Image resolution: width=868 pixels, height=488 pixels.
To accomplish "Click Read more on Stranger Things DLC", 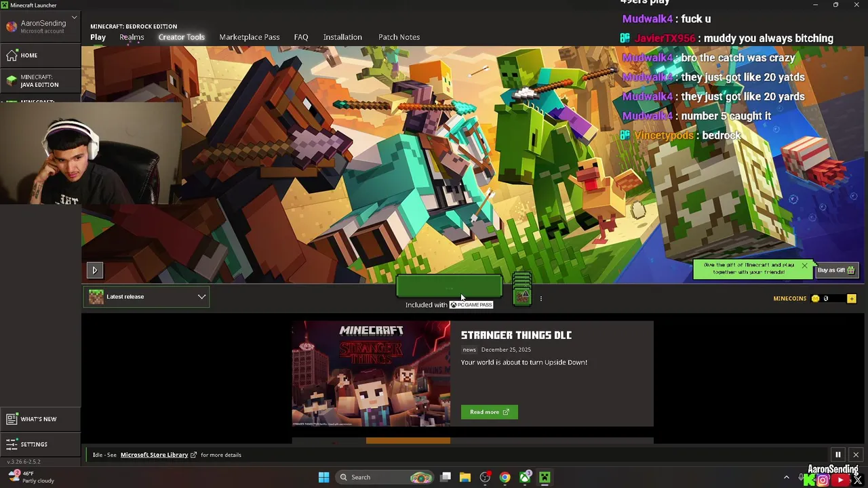I will pos(489,412).
